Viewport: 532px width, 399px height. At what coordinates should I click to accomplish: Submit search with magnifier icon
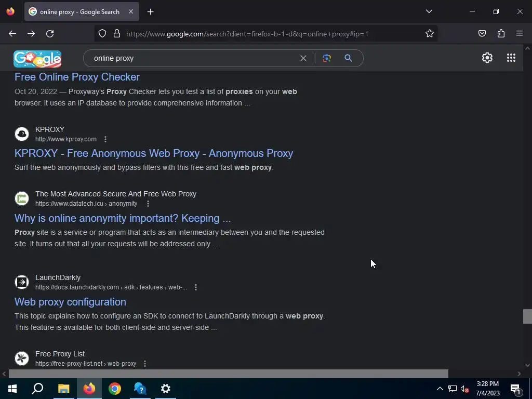(348, 58)
